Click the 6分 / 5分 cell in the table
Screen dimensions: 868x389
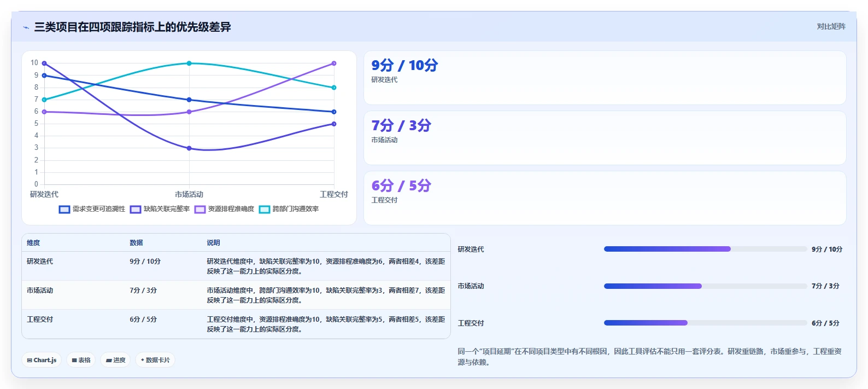(x=143, y=320)
